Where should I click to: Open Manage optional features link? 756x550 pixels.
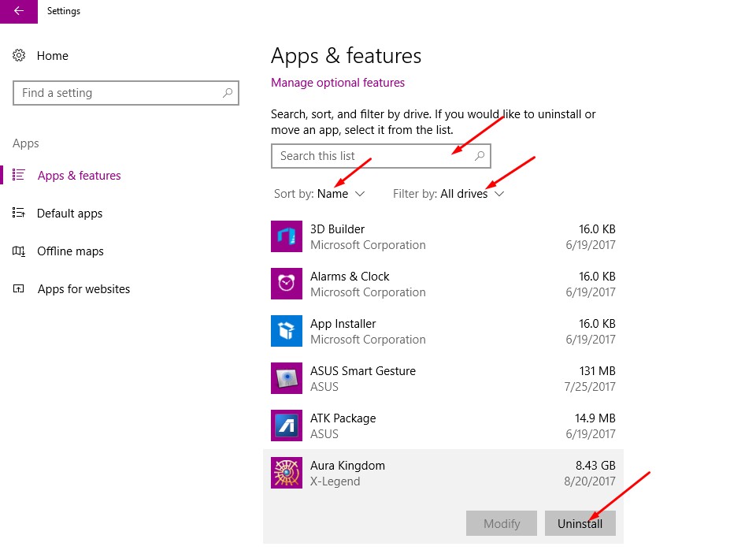click(x=338, y=83)
